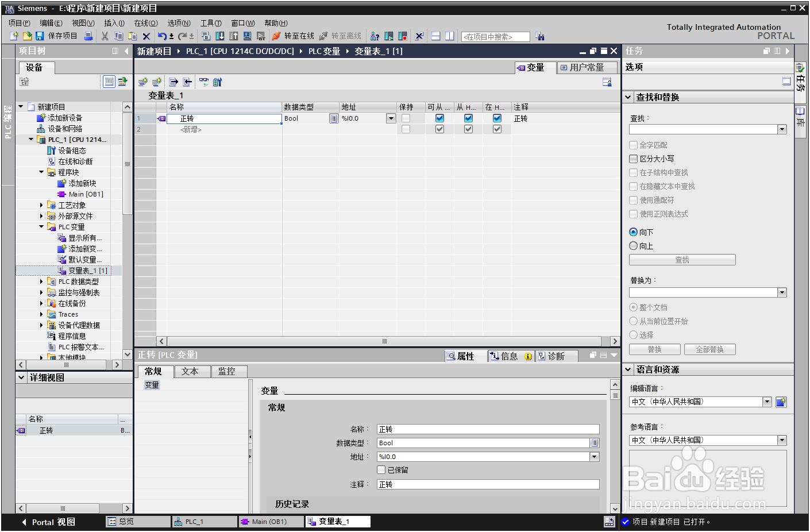The image size is (810, 532).
Task: Click the 在项目中搜索 search box
Action: click(x=495, y=37)
